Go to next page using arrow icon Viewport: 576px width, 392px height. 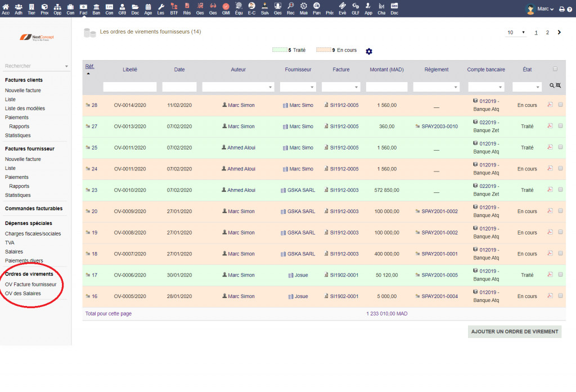pyautogui.click(x=559, y=33)
